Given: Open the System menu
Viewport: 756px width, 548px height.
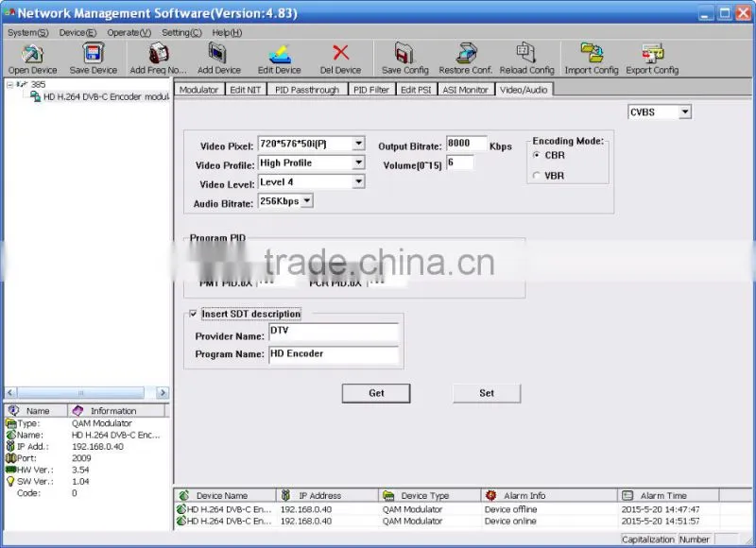Looking at the screenshot, I should pyautogui.click(x=28, y=33).
